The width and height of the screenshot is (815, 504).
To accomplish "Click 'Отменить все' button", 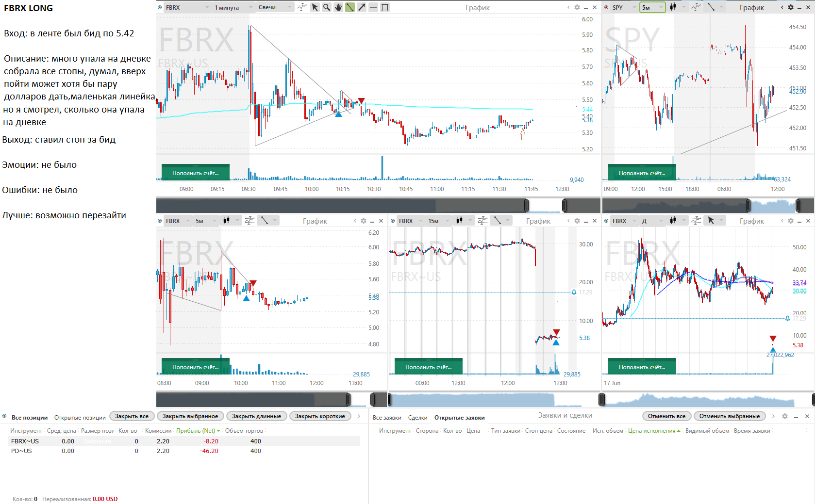I will [666, 416].
